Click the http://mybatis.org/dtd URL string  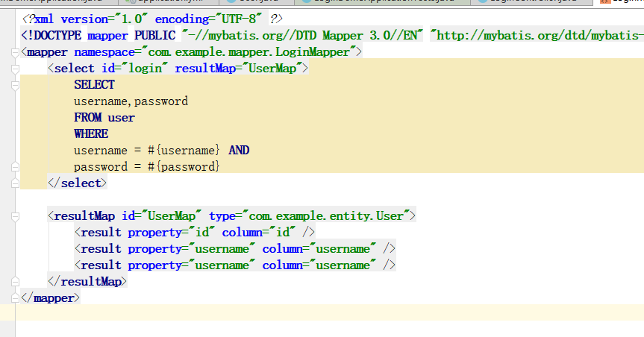(x=537, y=35)
